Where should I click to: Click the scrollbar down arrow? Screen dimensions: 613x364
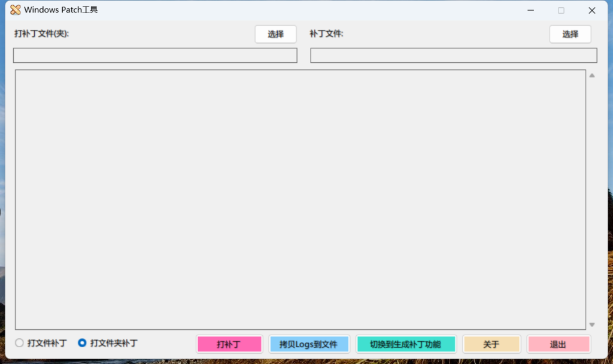point(592,325)
